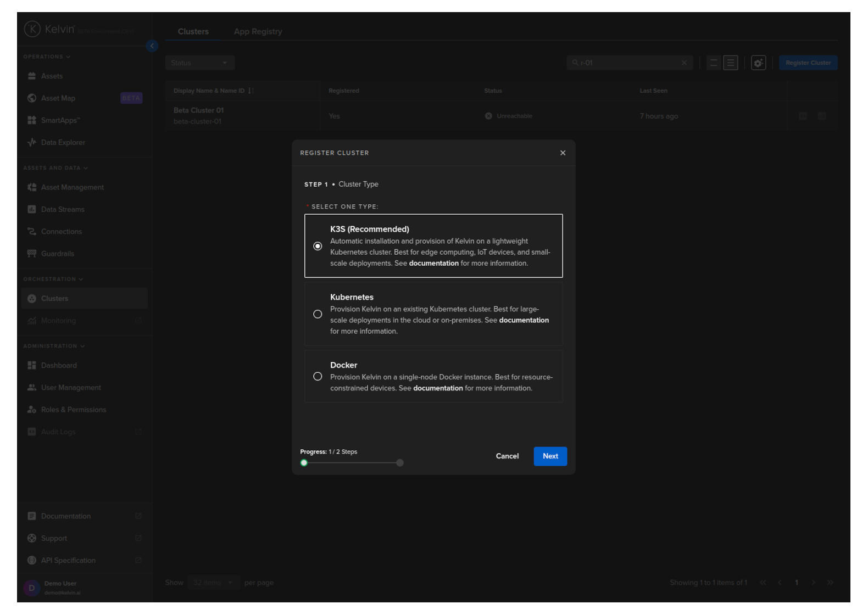Select the Docker cluster type radio
Screen dimensions: 868x615
(x=318, y=377)
